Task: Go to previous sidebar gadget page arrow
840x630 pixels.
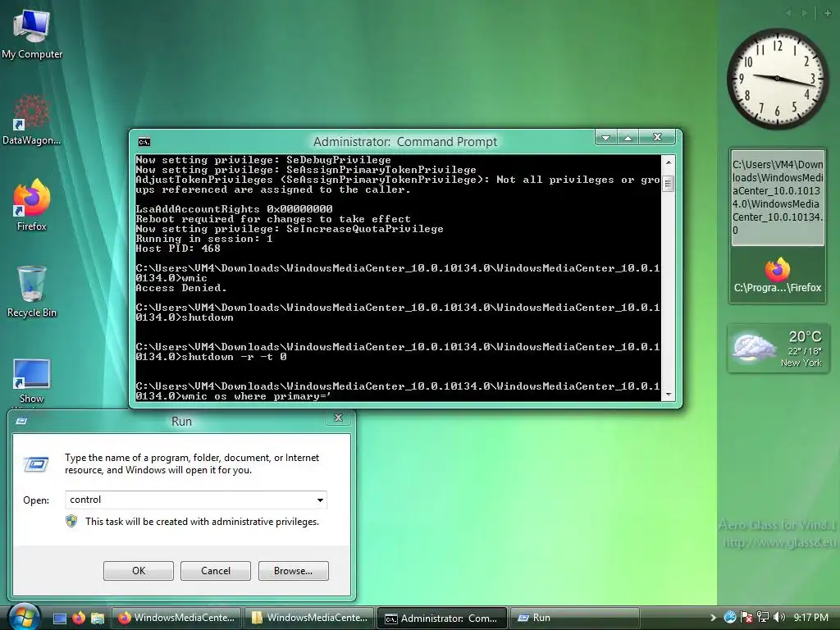Action: 788,12
